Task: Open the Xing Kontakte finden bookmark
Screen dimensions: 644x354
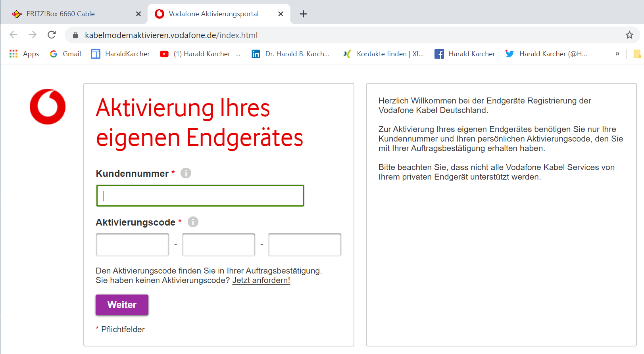Action: pyautogui.click(x=383, y=54)
